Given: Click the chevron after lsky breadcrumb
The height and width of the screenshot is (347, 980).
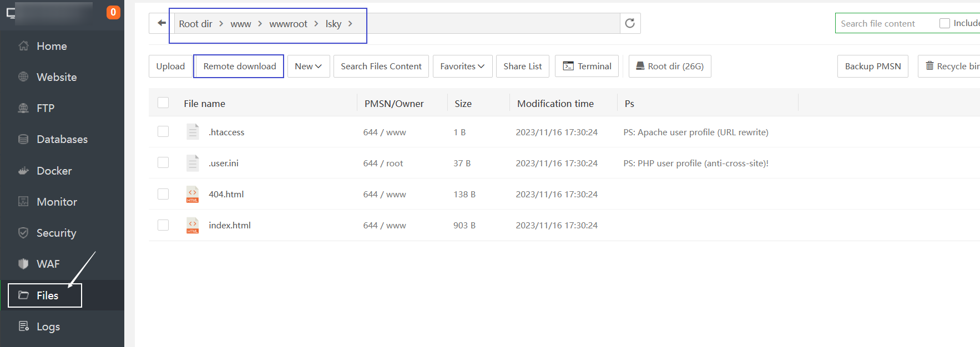Looking at the screenshot, I should pyautogui.click(x=350, y=23).
